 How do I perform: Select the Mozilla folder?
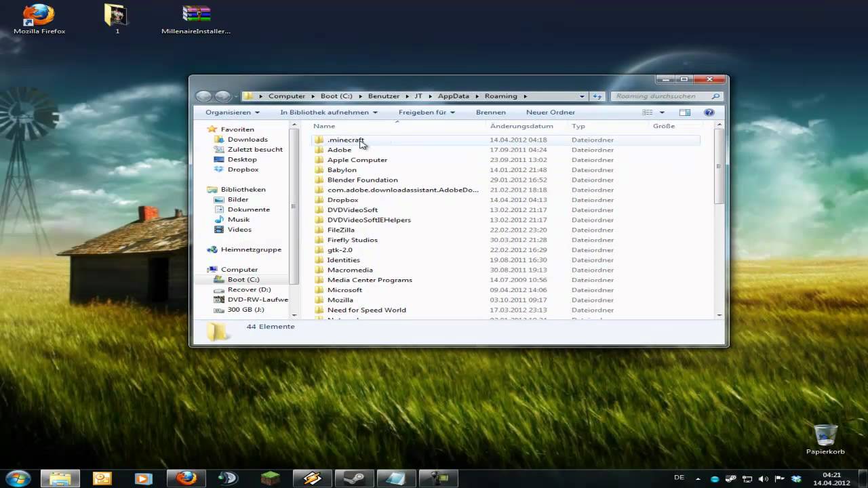(340, 300)
